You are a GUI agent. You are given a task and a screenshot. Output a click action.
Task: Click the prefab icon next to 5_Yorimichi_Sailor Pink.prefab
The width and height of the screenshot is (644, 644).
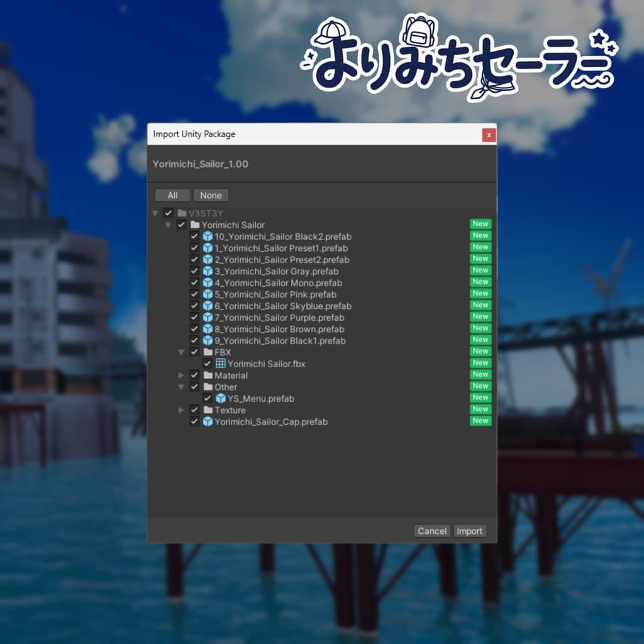208,294
